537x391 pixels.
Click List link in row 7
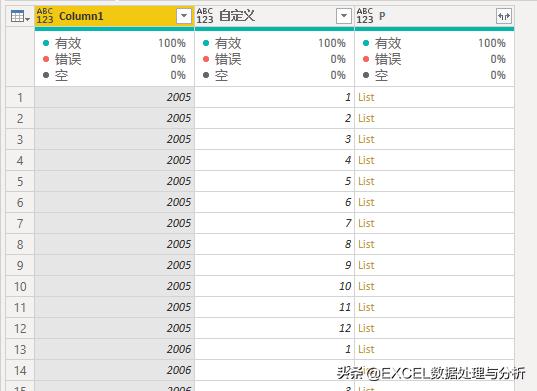pos(366,223)
